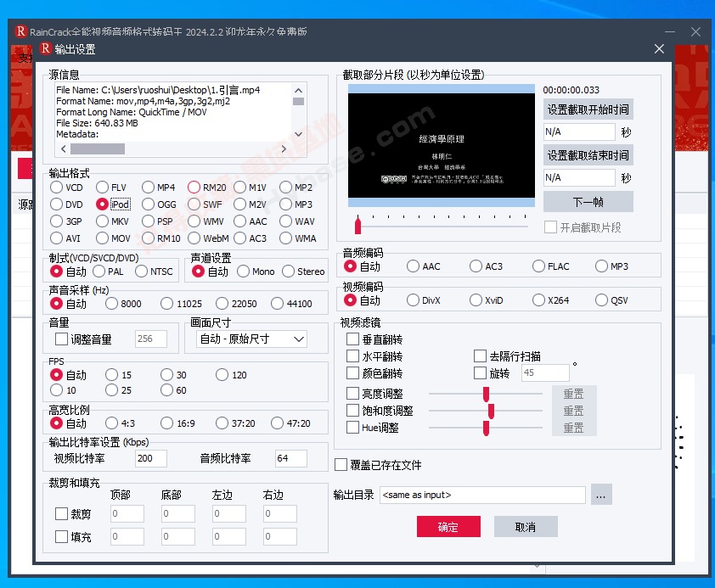Check the 旋转 rotate option

pos(480,372)
